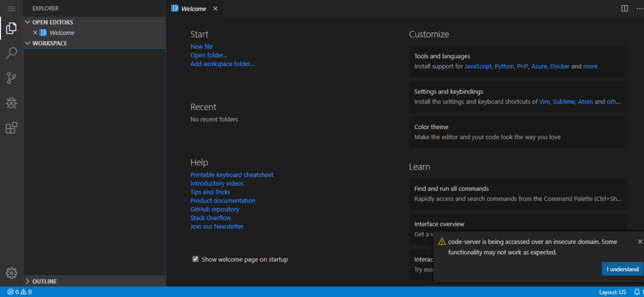Open Printable keyboard cheatsheet link
This screenshot has width=644, height=297.
coord(232,175)
